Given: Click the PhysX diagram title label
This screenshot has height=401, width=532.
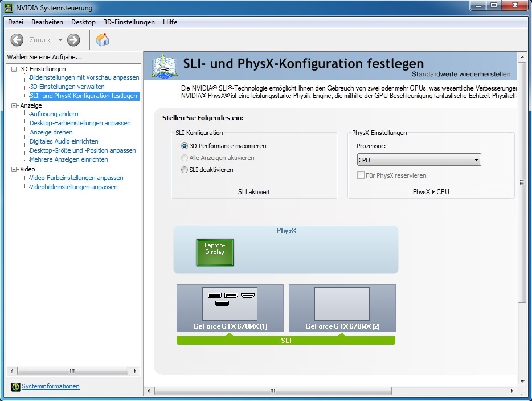Looking at the screenshot, I should coord(286,231).
